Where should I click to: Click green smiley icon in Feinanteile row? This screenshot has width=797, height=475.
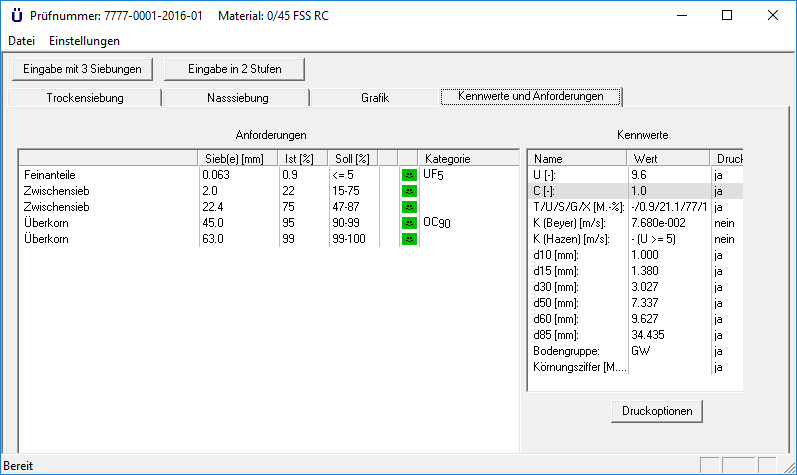tap(409, 175)
